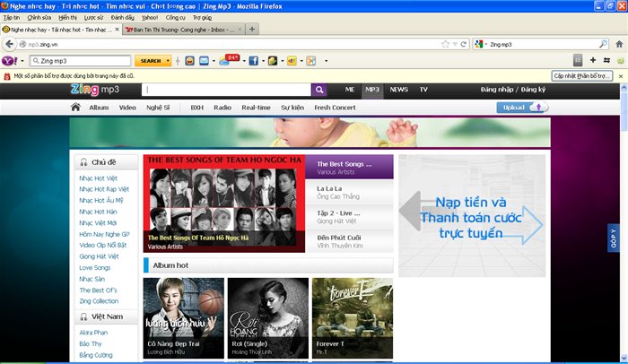The height and width of the screenshot is (364, 628).
Task: Click the Yahoo toolbar search field
Action: tap(80, 61)
